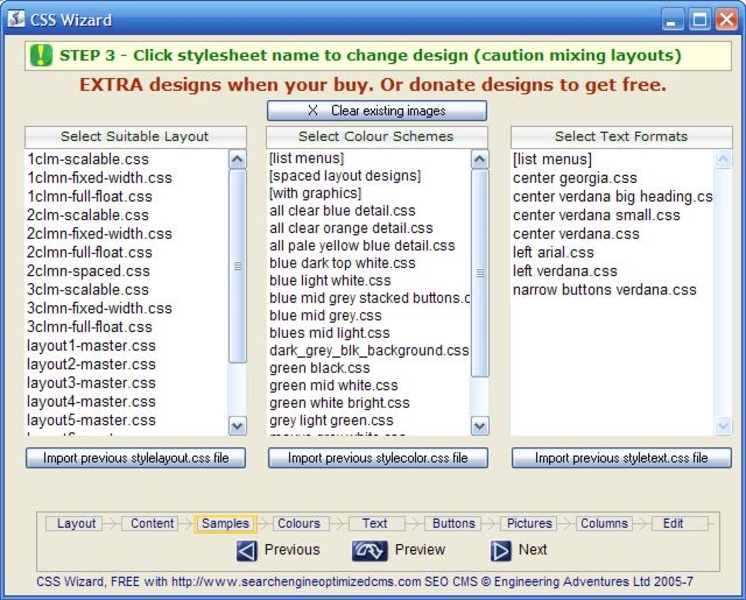Select narrow buttons verdana.css
This screenshot has width=746, height=600.
[x=605, y=290]
